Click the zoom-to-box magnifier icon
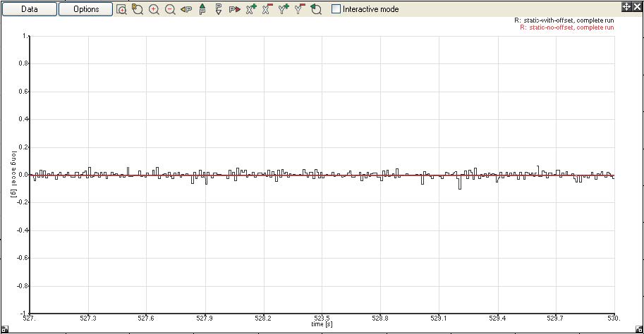This screenshot has height=334, width=644. pos(121,9)
